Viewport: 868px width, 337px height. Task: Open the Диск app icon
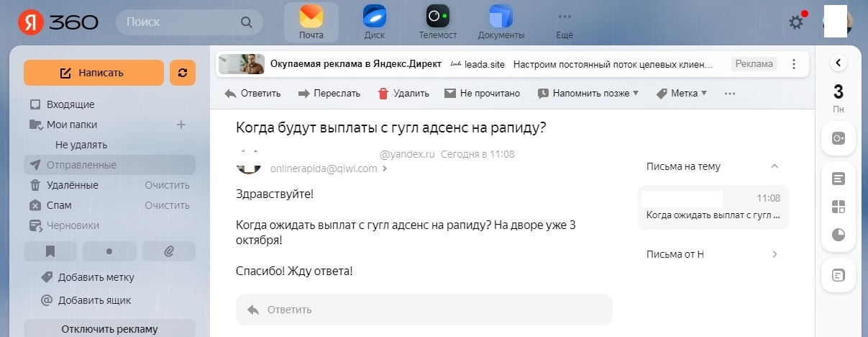click(374, 17)
